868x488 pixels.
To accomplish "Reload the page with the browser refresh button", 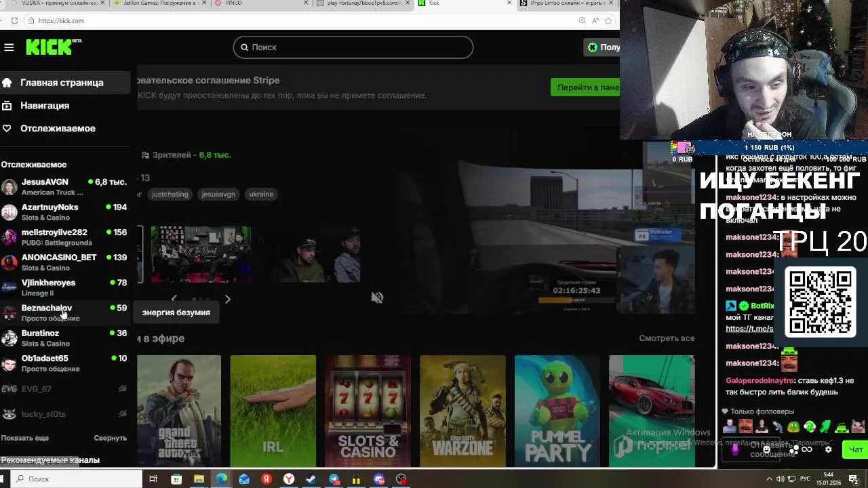I will (14, 21).
